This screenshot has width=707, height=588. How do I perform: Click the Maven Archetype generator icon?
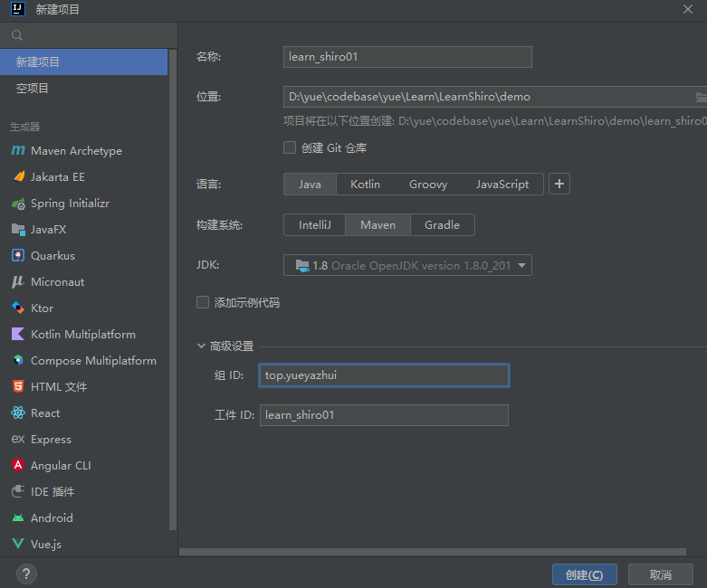(x=18, y=150)
